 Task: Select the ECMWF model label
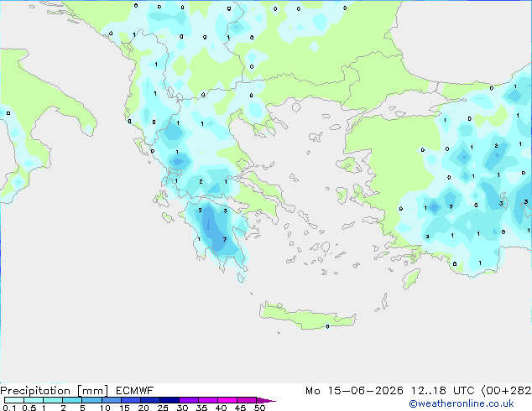tap(135, 391)
